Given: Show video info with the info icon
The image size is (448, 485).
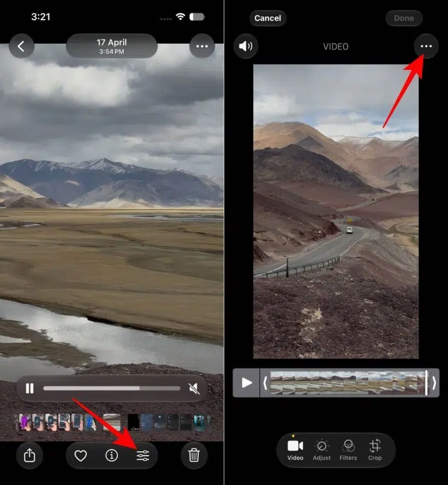Looking at the screenshot, I should point(111,455).
